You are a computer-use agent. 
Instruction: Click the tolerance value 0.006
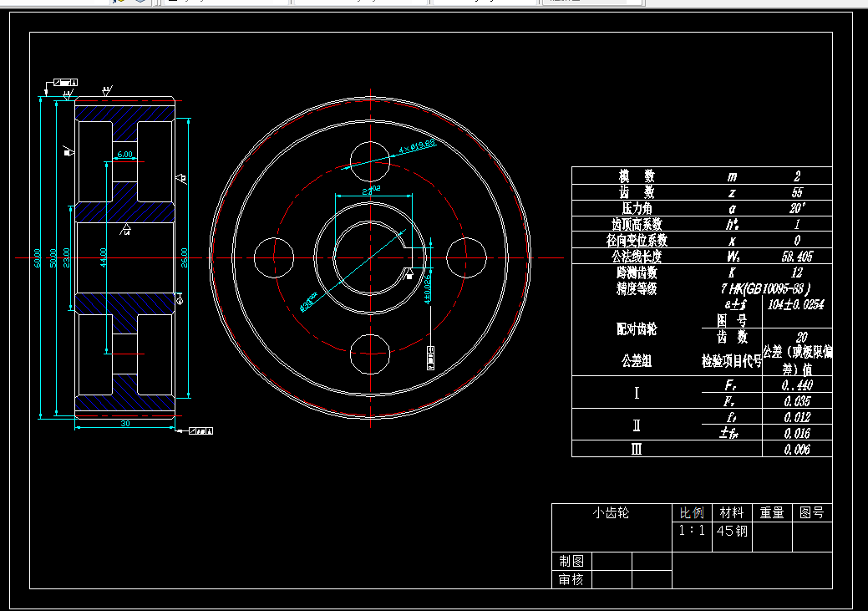tap(797, 449)
